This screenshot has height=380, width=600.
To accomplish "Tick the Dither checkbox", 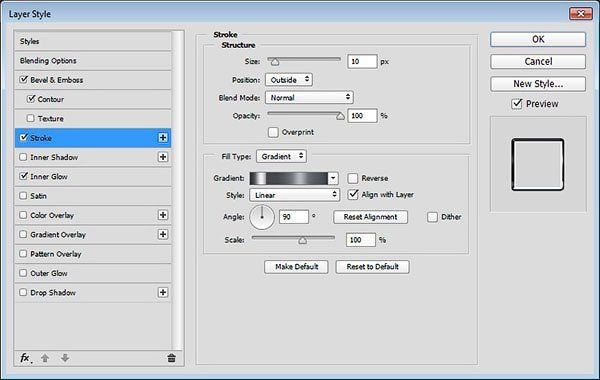I will pos(432,217).
